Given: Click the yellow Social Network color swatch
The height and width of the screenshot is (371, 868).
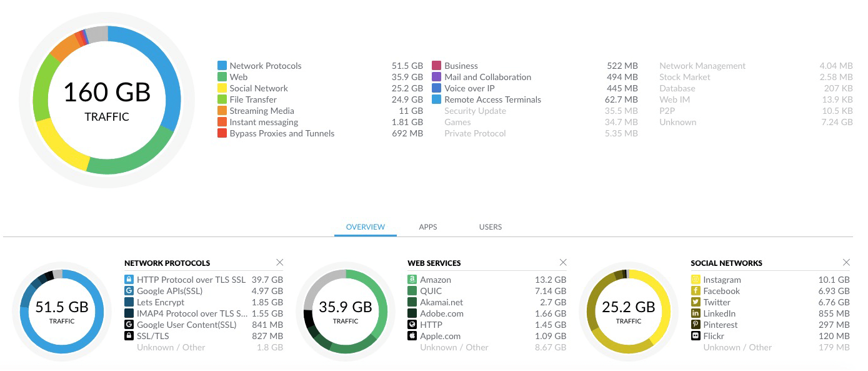Looking at the screenshot, I should click(222, 88).
